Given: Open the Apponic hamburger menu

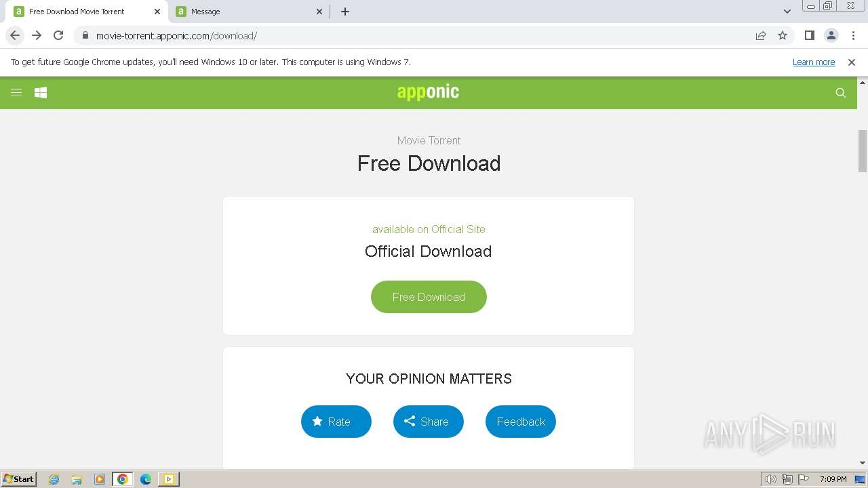Looking at the screenshot, I should tap(16, 93).
